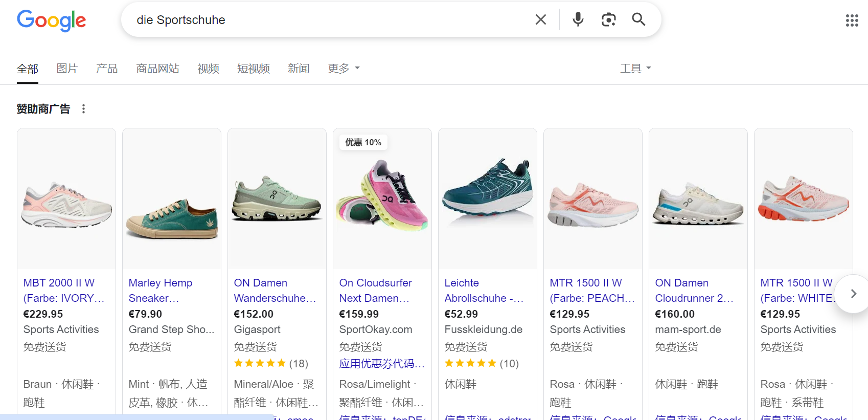Click in the search field containing 'die Sportschuhe'
The height and width of the screenshot is (420, 868).
[327, 20]
